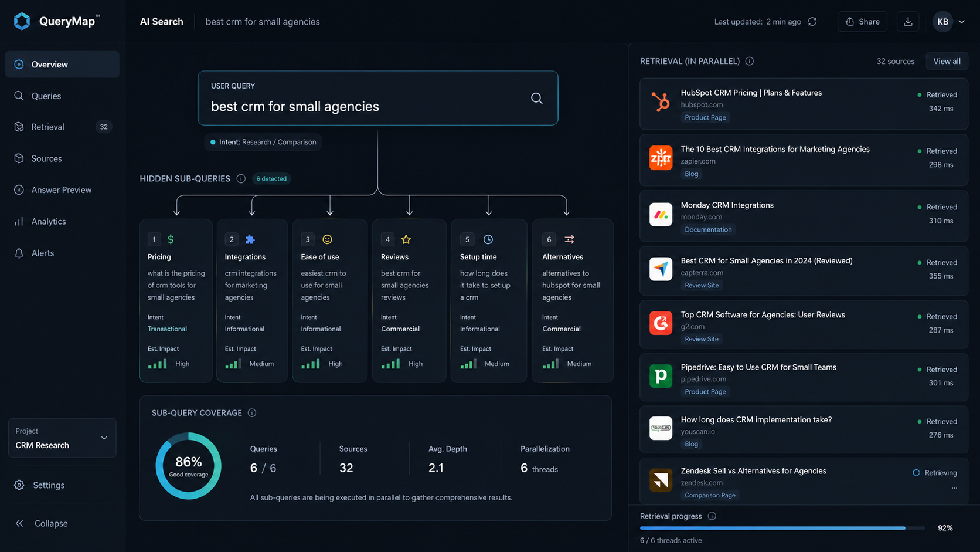The height and width of the screenshot is (552, 980).
Task: Click the puzzle piece Integrations icon
Action: click(x=250, y=239)
